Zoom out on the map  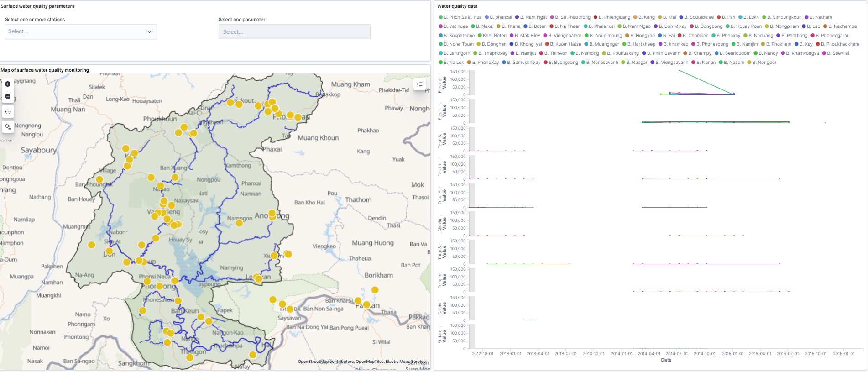[8, 96]
